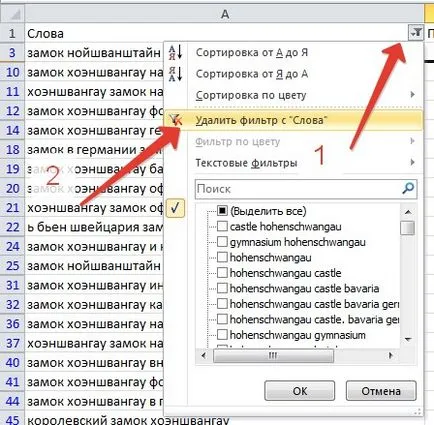The image size is (434, 425).
Task: Check 'hohenschwangau castle bavaria' (last word bavaria) checkbox
Action: [222, 288]
